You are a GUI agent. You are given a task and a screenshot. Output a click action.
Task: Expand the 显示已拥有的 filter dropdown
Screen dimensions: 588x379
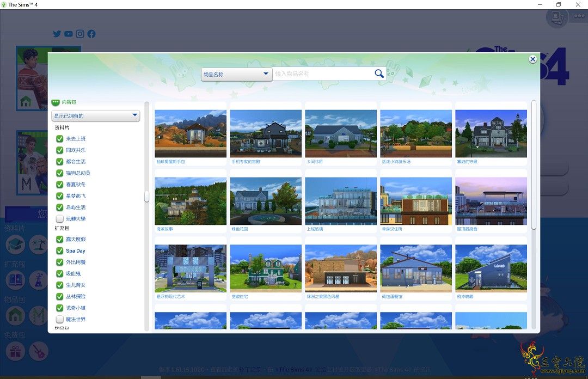[96, 115]
